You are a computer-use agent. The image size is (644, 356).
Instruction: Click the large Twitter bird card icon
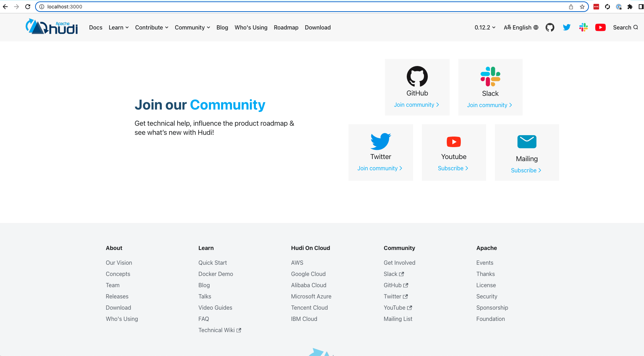[381, 141]
